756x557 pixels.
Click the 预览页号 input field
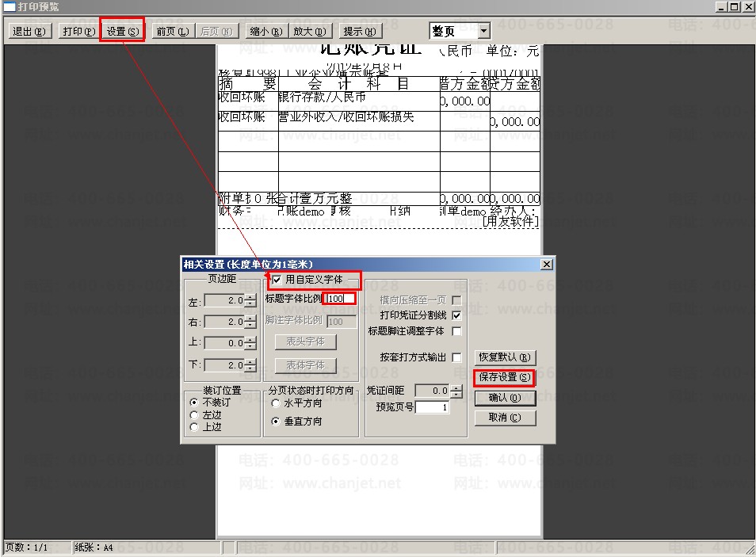[x=432, y=407]
